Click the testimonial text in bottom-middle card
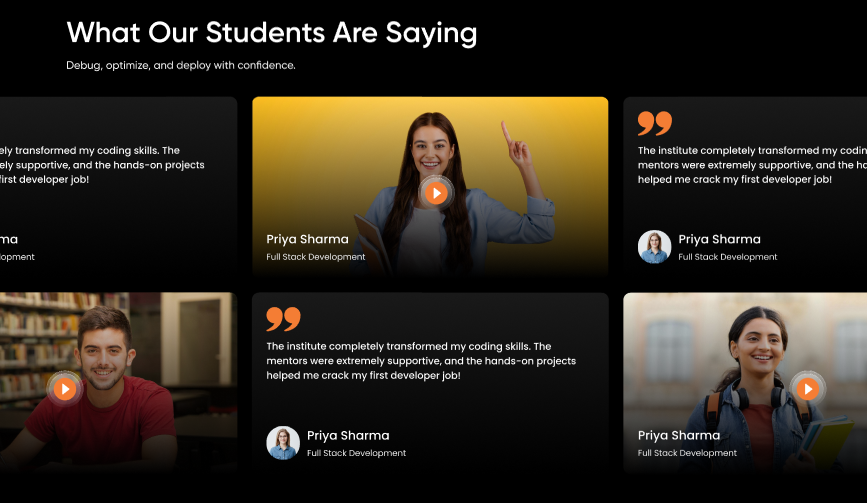The height and width of the screenshot is (503, 867). [420, 361]
